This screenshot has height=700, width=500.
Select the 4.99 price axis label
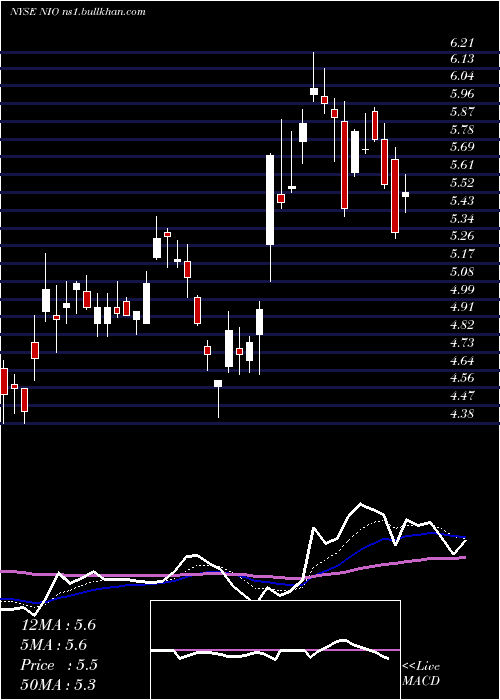pos(462,289)
